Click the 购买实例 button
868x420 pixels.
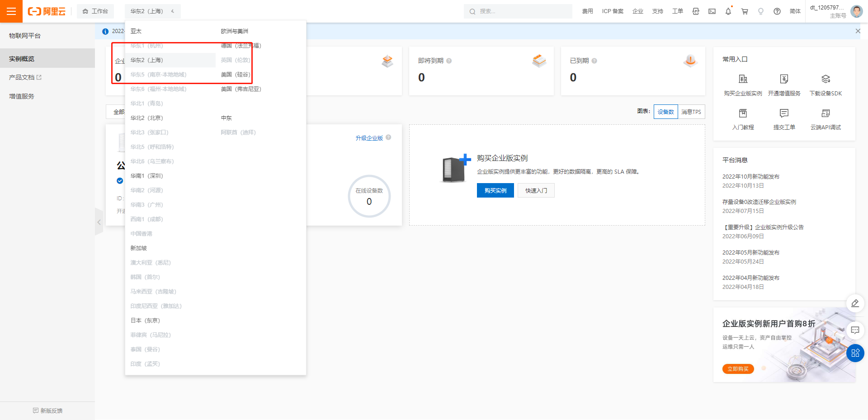(x=495, y=190)
